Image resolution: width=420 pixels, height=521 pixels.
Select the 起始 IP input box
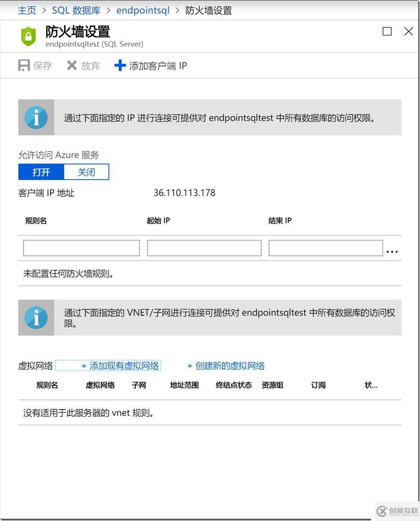coord(204,247)
